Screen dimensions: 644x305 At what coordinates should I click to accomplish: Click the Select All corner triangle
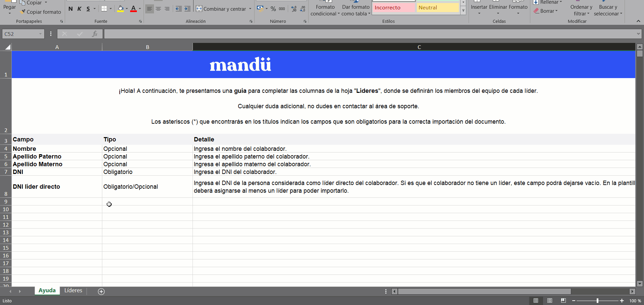pos(7,47)
